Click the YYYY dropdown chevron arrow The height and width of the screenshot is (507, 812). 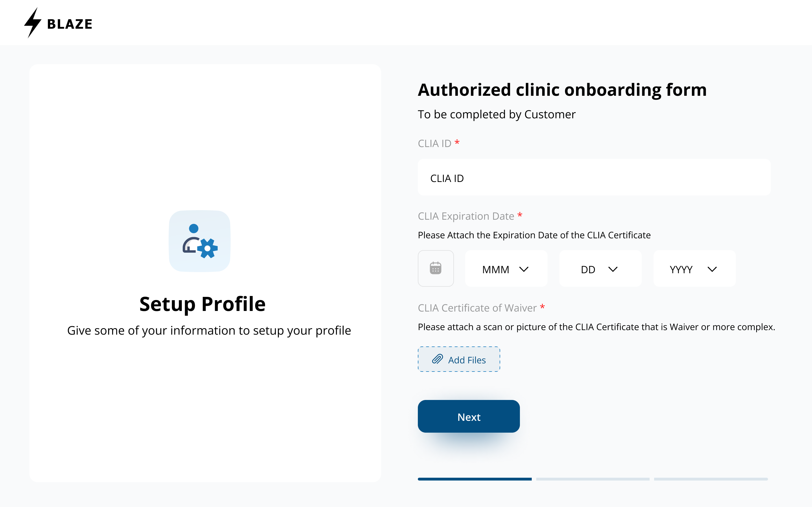pyautogui.click(x=712, y=269)
